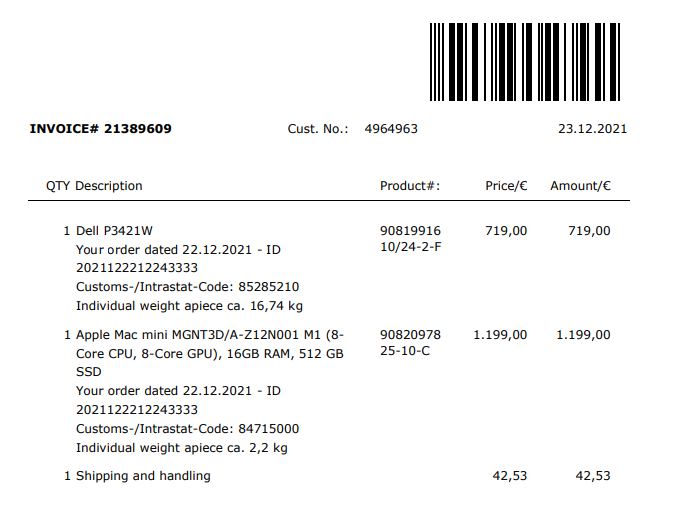The image size is (682, 531).
Task: Click the customer number 4964963
Action: 391,129
